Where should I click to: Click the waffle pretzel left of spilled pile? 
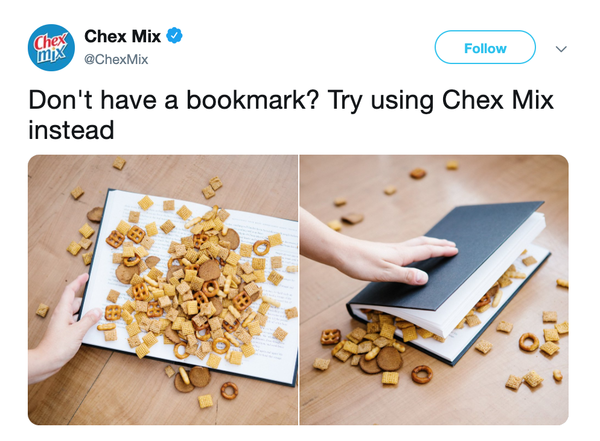331,337
